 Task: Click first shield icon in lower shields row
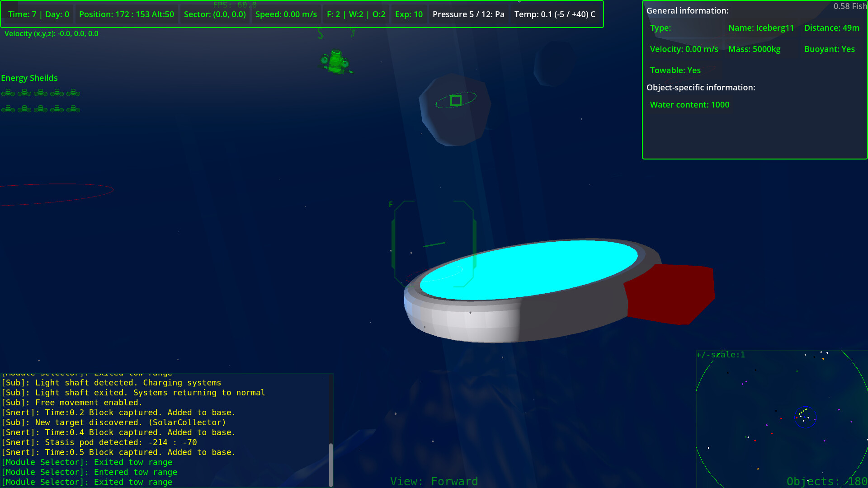click(x=8, y=109)
